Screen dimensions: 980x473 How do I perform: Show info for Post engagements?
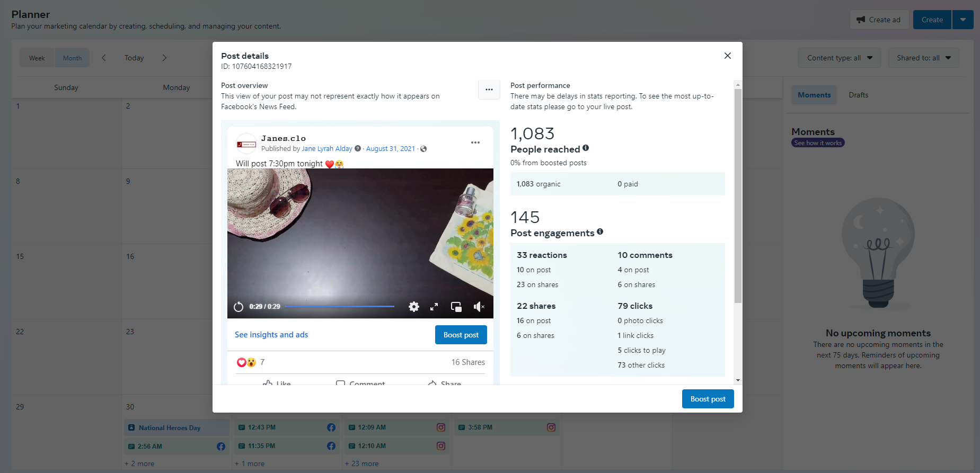point(600,231)
